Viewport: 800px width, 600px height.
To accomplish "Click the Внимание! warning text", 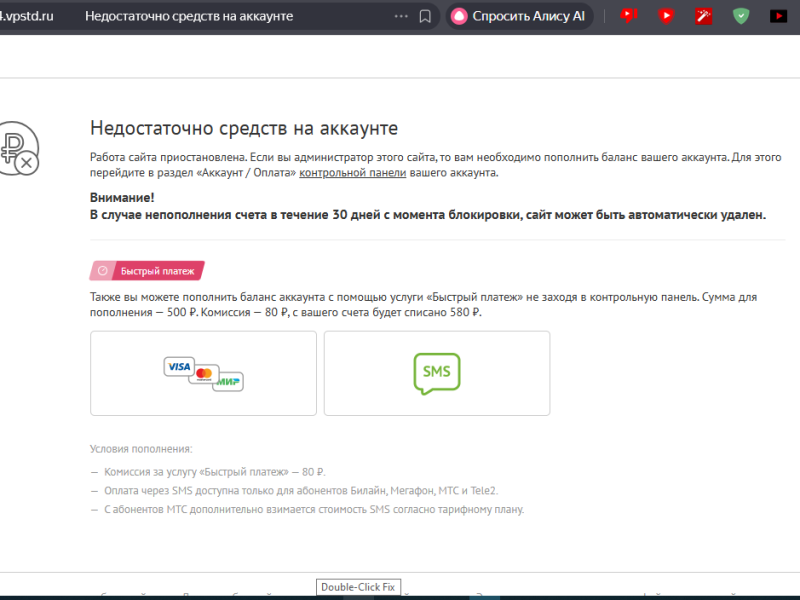I will coord(122,197).
